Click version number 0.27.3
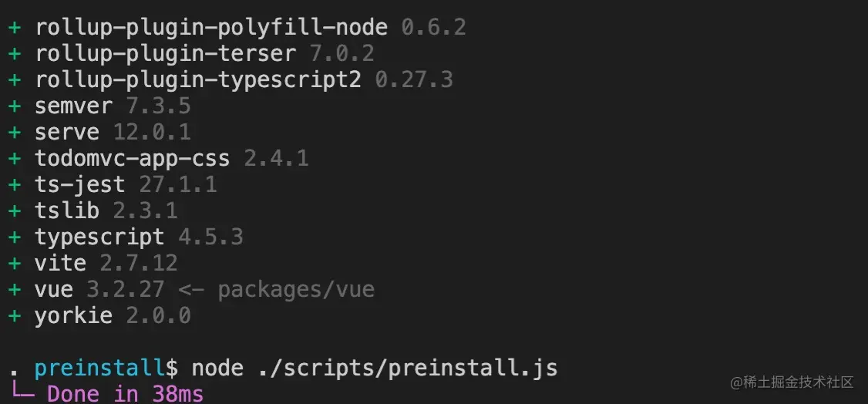This screenshot has width=868, height=404. (x=414, y=79)
